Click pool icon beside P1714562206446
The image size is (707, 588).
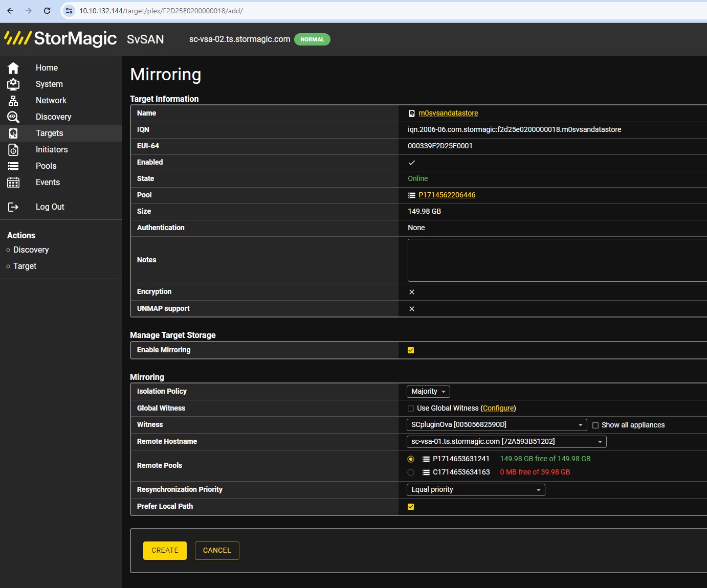[x=412, y=195]
